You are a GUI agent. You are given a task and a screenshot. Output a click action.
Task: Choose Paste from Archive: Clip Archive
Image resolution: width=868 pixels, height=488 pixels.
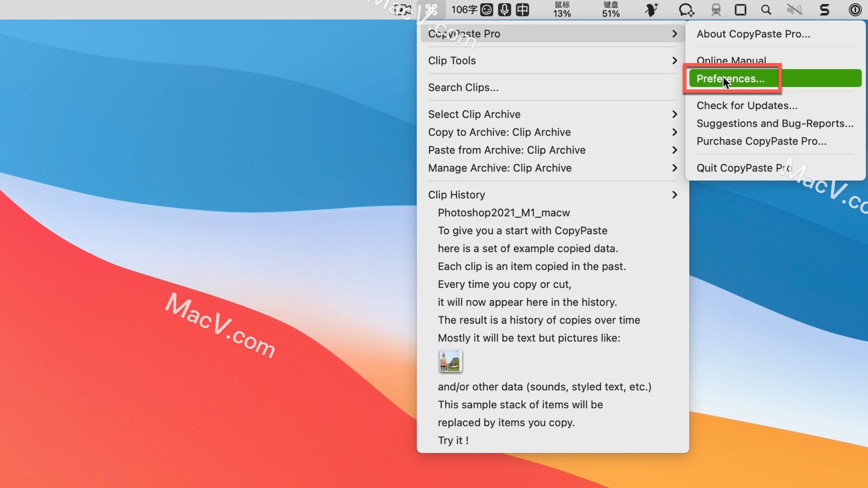click(x=552, y=150)
